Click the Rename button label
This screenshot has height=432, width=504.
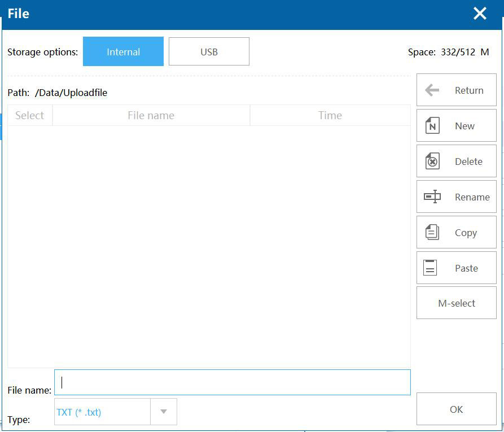[x=472, y=197]
